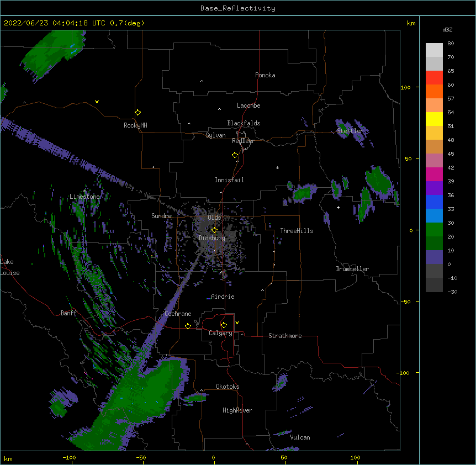Click the Didsbury label
This screenshot has width=476, height=465.
[x=212, y=238]
